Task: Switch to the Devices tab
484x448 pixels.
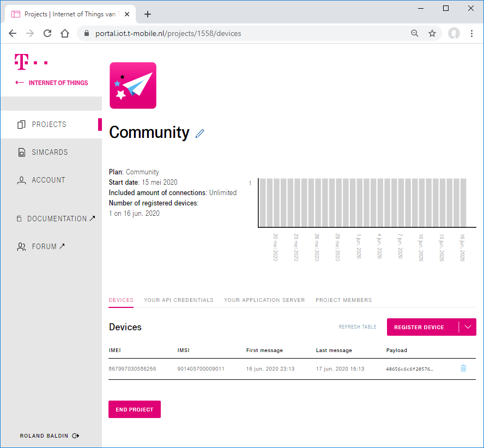Action: pos(121,300)
